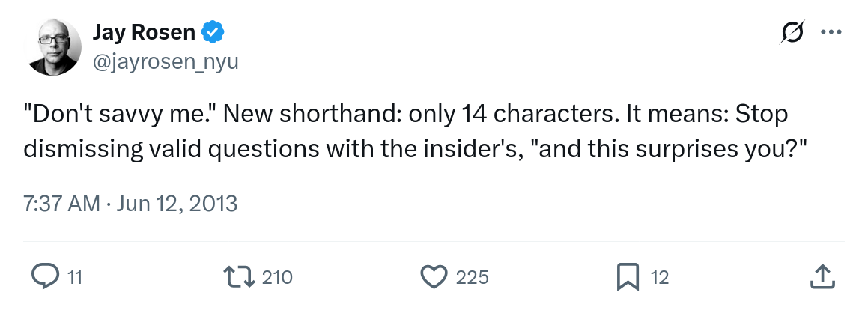
Task: Open the 7:37 AM timestamp link
Action: tap(61, 203)
